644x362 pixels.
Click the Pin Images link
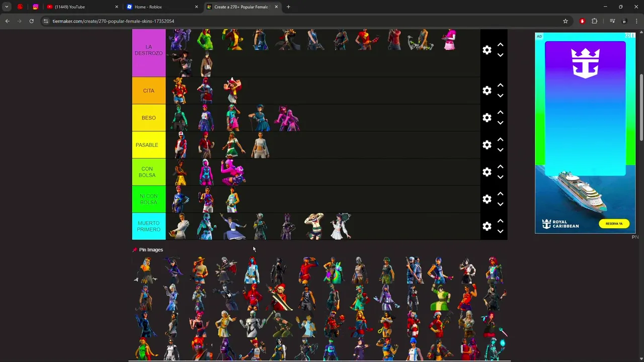tap(147, 249)
